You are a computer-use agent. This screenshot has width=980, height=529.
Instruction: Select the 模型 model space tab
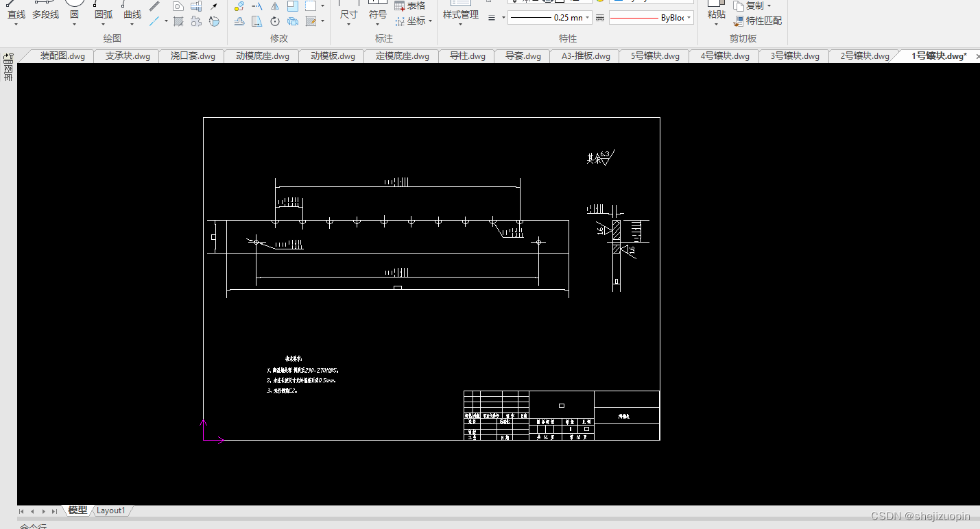coord(77,510)
